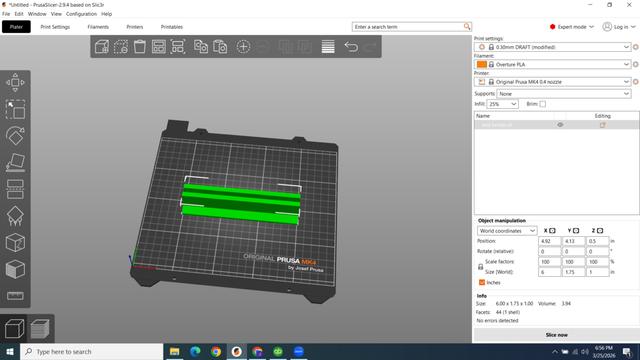Click the Windows Start button
The height and width of the screenshot is (360, 640).
point(10,351)
